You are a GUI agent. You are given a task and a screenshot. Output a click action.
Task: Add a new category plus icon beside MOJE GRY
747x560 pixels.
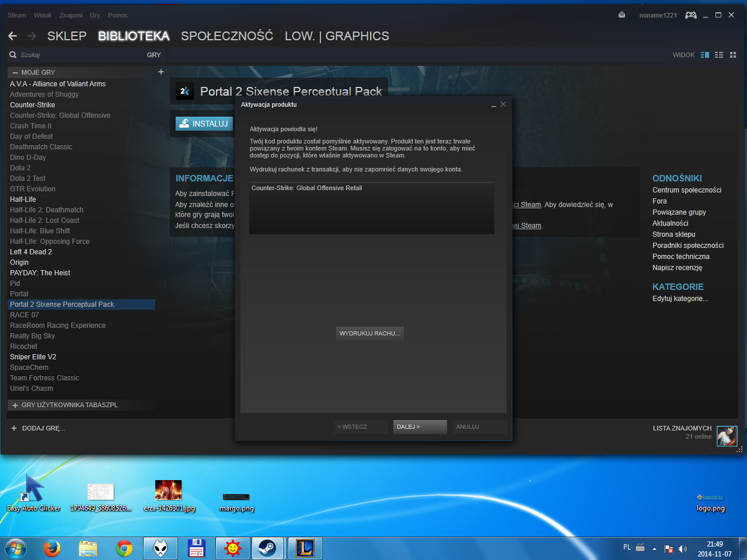[x=161, y=72]
